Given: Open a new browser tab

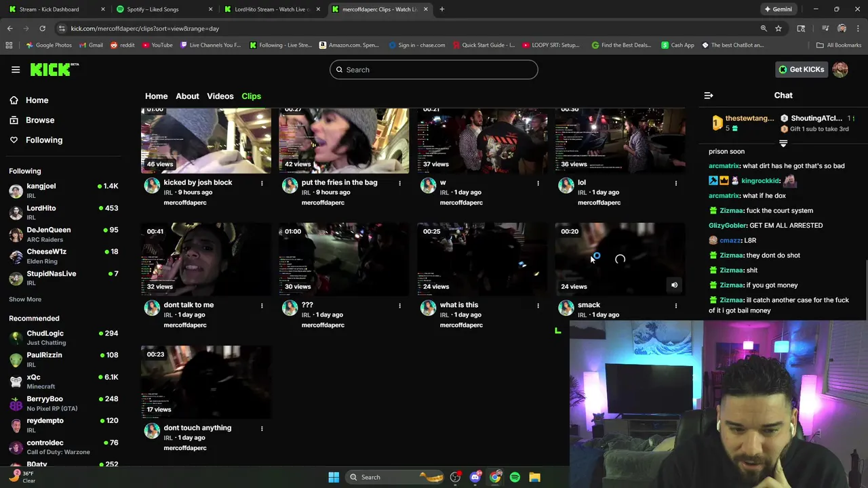Looking at the screenshot, I should coord(441,9).
